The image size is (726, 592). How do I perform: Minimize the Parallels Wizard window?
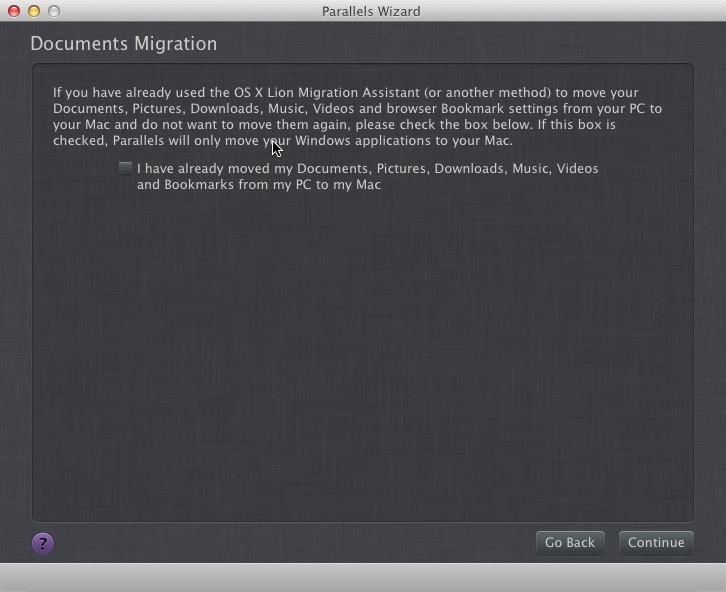[x=34, y=11]
